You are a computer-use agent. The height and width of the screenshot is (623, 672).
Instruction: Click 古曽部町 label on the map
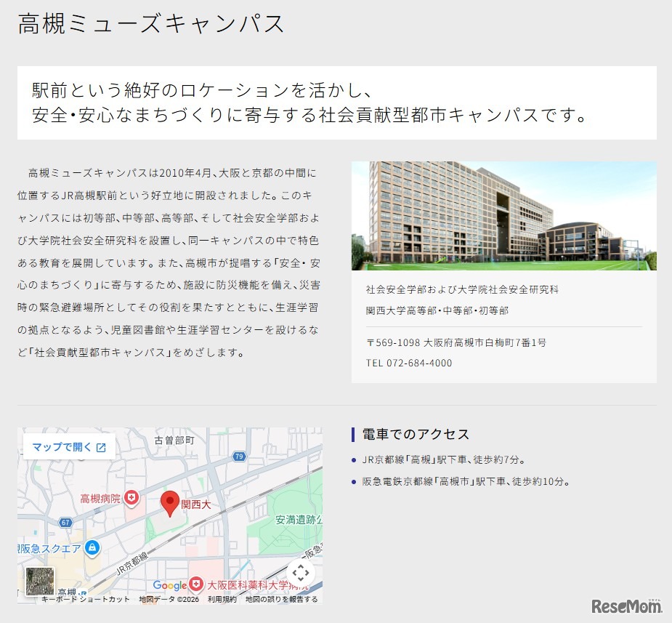(174, 441)
